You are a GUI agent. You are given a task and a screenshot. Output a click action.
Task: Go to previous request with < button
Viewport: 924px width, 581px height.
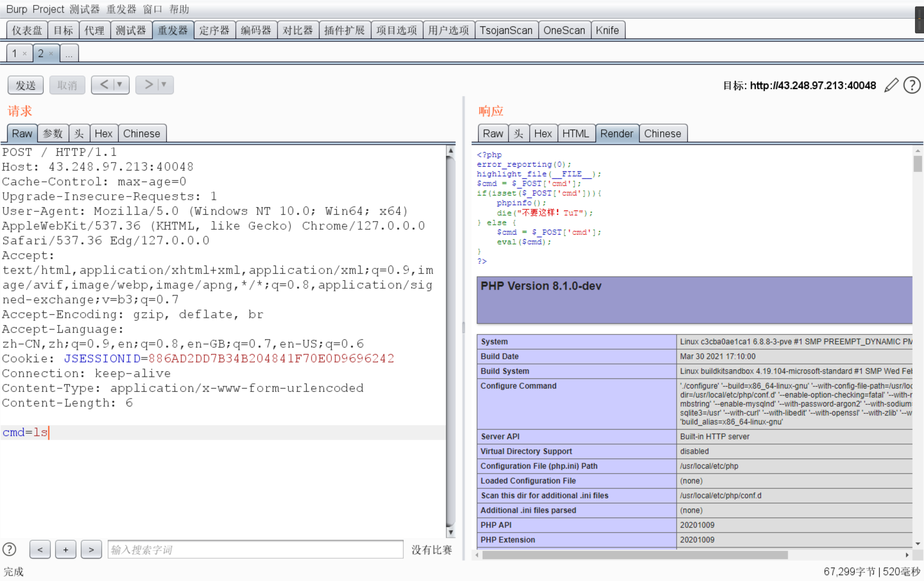[x=104, y=85]
